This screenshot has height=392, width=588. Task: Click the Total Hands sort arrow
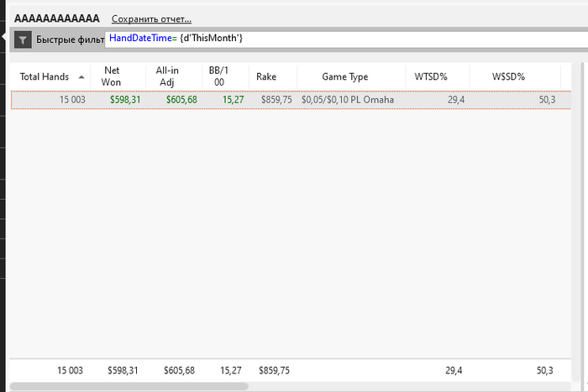81,77
